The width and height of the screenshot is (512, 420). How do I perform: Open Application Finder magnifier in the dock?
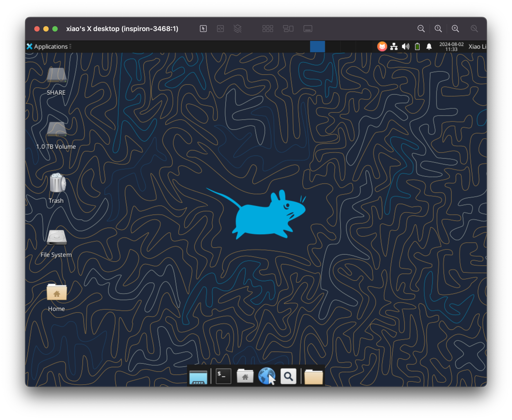tap(288, 376)
